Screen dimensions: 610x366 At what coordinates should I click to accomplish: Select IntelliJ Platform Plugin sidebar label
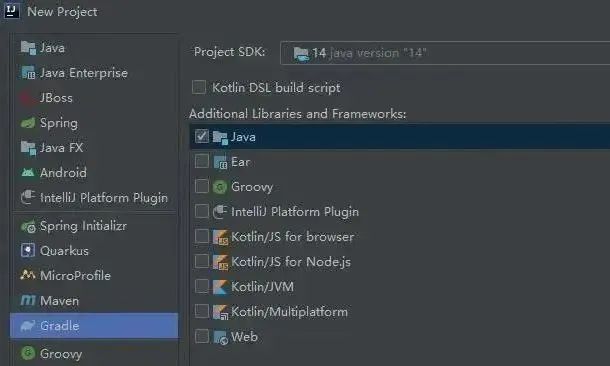tap(104, 198)
